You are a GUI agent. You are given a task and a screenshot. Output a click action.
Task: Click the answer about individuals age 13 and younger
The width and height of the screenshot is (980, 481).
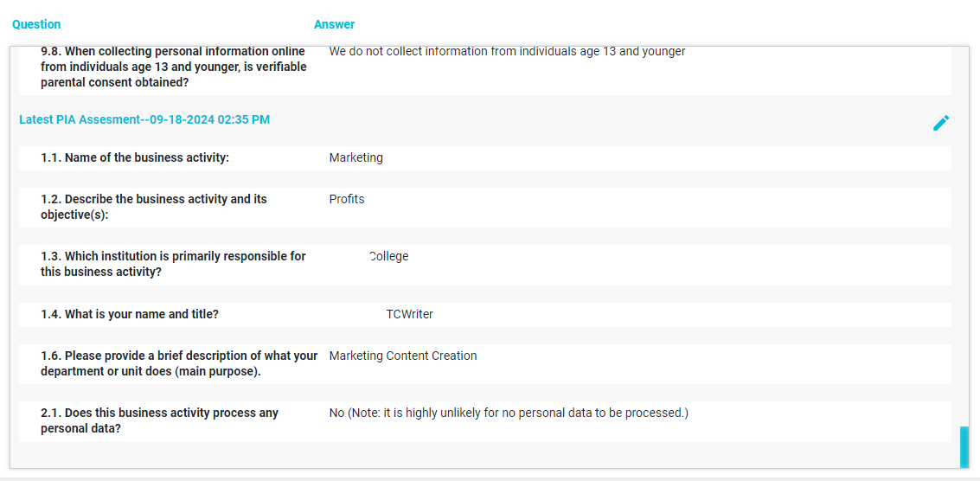[507, 52]
